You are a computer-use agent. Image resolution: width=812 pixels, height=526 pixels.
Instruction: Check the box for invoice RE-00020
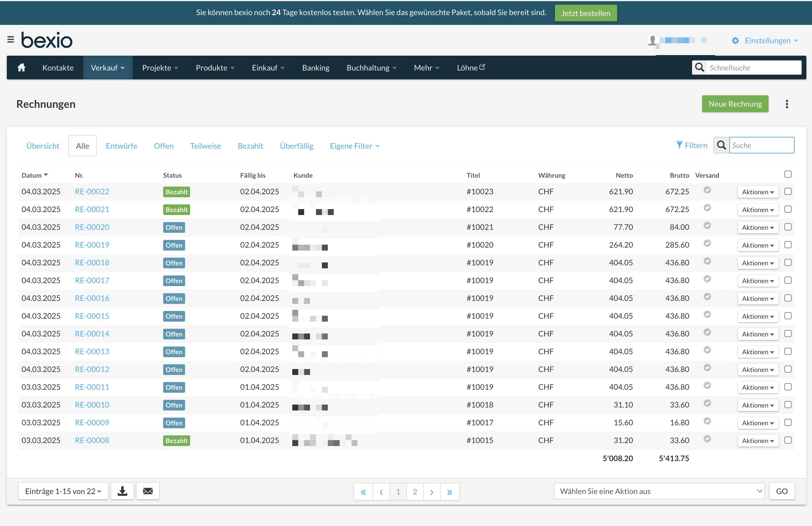pyautogui.click(x=788, y=227)
